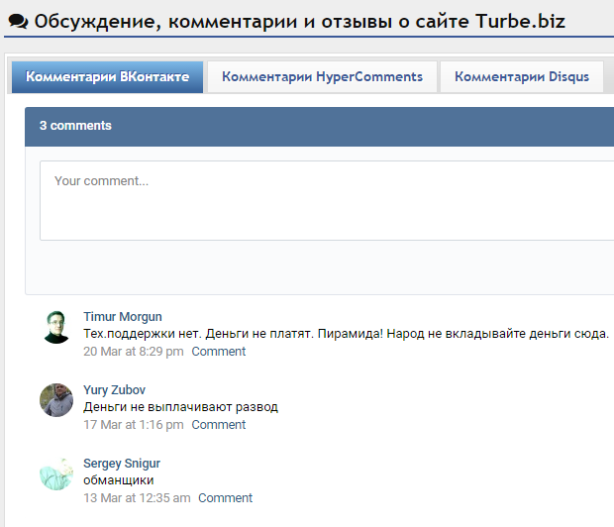Open Timur Morgun's avatar picture

[x=56, y=327]
